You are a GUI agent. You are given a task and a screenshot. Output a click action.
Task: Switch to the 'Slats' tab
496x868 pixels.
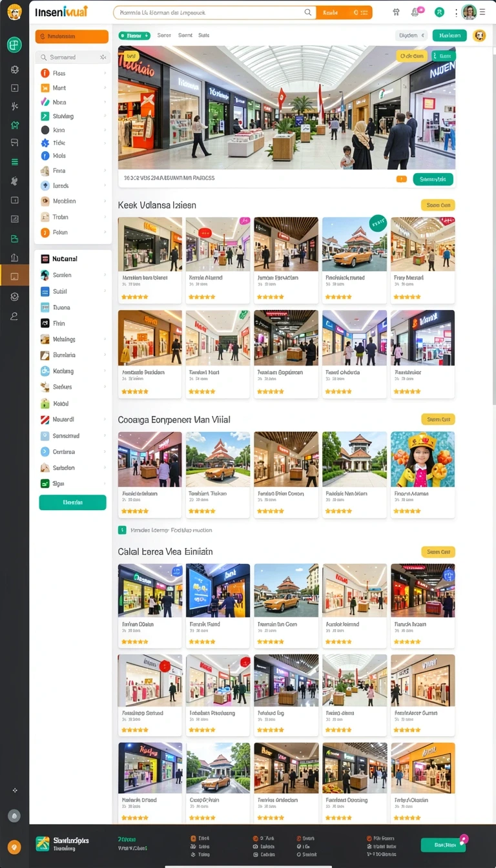click(x=203, y=36)
